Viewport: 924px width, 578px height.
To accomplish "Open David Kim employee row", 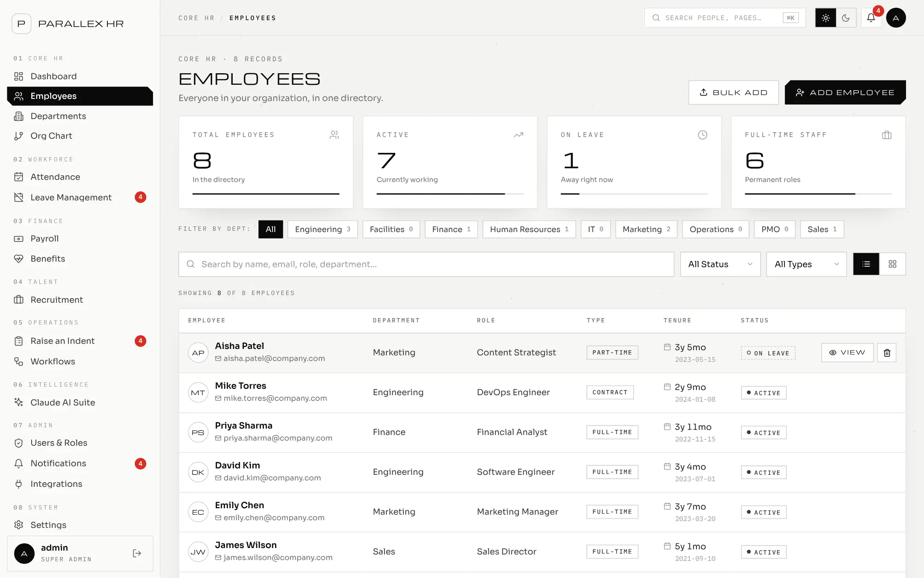I will pos(542,472).
